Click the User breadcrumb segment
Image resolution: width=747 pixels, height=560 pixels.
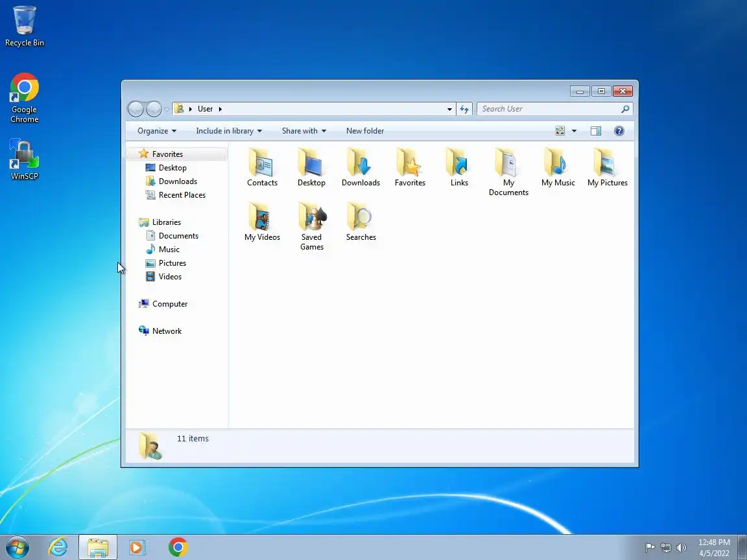206,109
